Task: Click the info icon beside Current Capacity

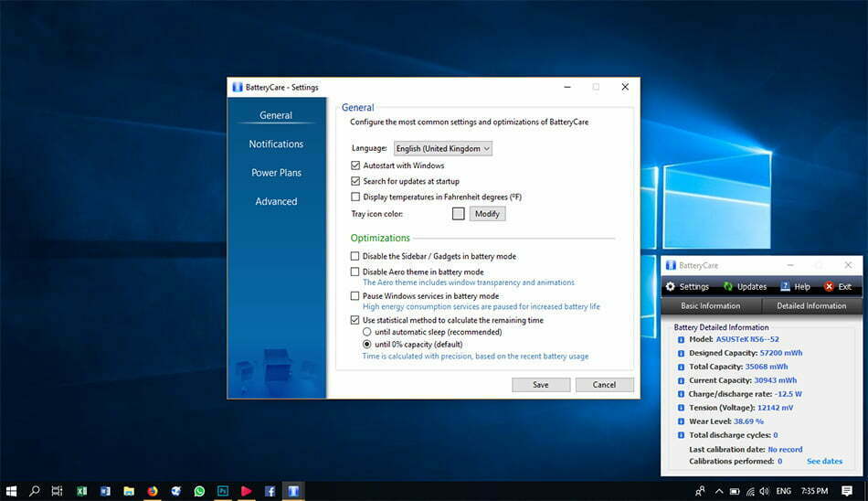Action: pos(681,380)
